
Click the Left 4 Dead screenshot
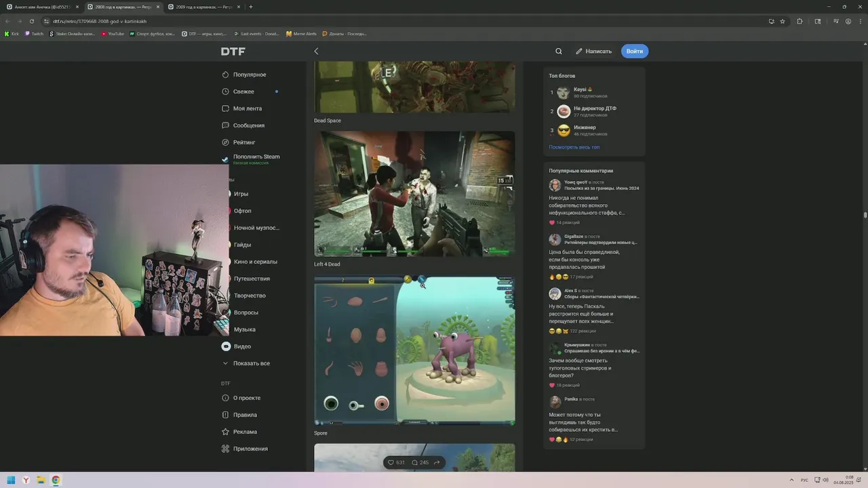[x=414, y=194]
